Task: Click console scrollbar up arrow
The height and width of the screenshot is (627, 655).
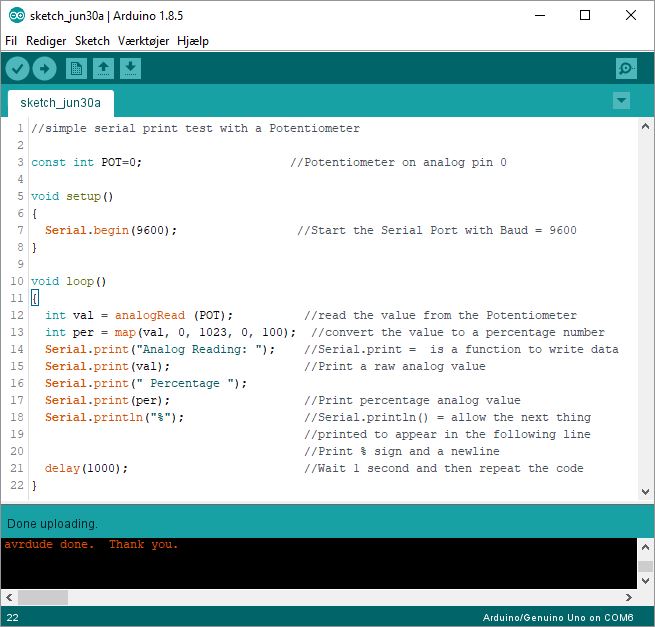Action: pos(645,547)
